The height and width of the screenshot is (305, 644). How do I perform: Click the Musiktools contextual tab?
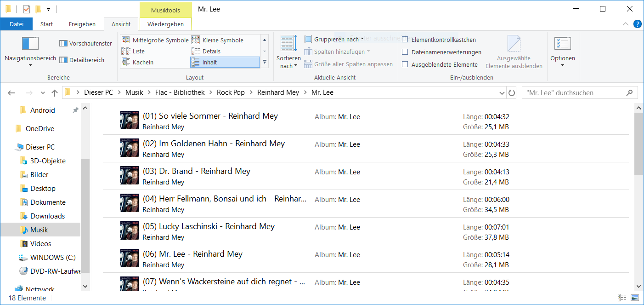click(x=165, y=10)
